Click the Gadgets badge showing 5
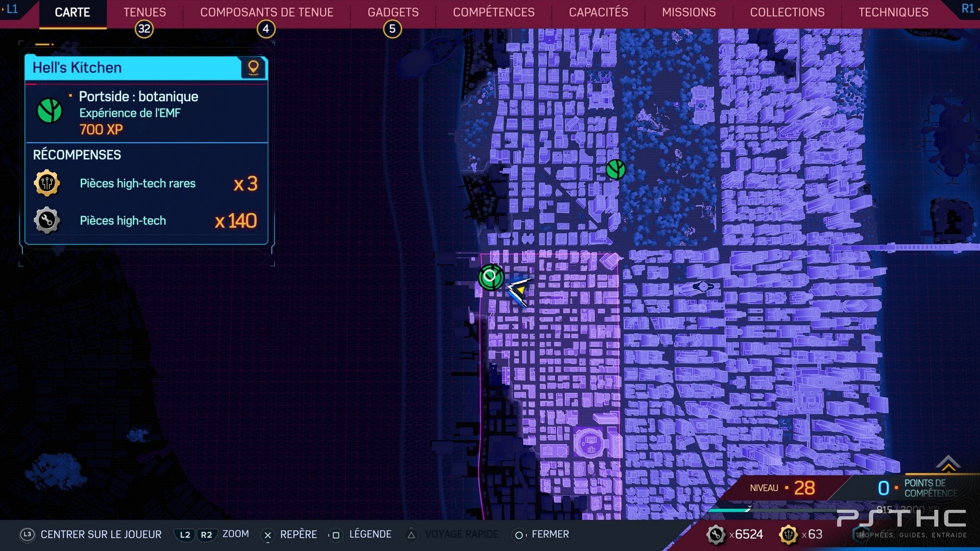Image resolution: width=980 pixels, height=551 pixels. [x=393, y=29]
